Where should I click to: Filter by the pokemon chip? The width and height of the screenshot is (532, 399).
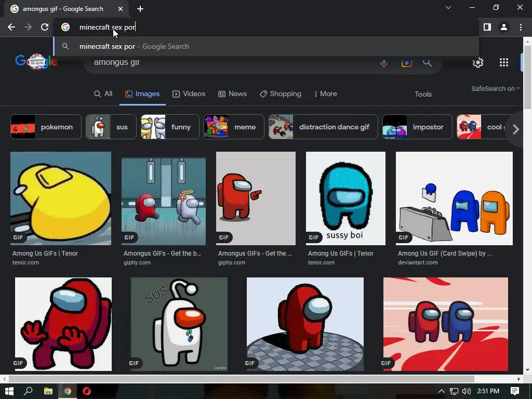click(x=46, y=127)
